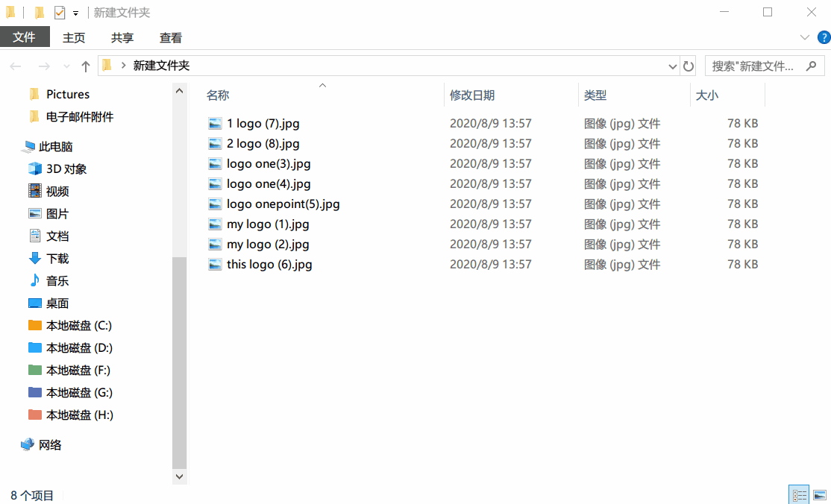This screenshot has width=831, height=504.
Task: Open the address bar history dropdown
Action: point(673,66)
